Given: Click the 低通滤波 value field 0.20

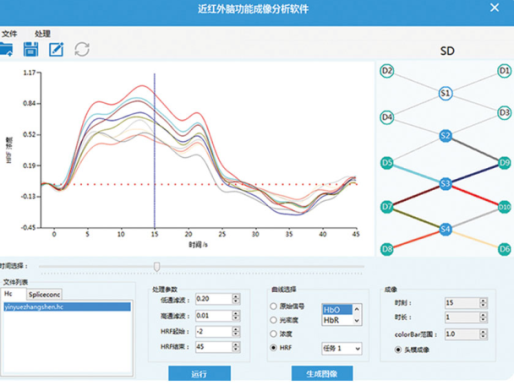Looking at the screenshot, I should pos(214,299).
